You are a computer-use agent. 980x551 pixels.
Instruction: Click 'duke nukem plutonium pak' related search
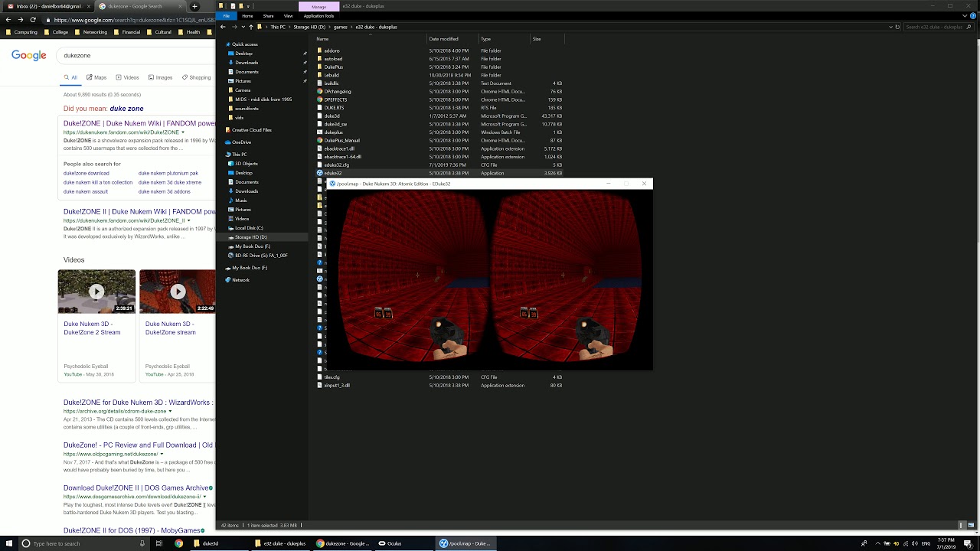(168, 174)
